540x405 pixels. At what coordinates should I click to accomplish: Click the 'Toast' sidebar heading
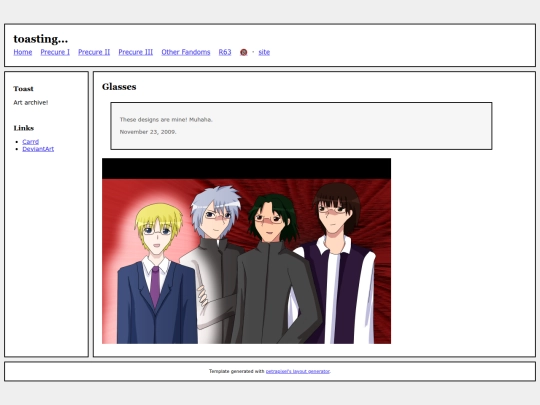point(23,89)
